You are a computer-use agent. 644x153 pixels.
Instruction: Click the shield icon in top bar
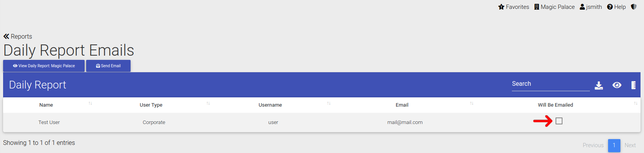click(634, 7)
